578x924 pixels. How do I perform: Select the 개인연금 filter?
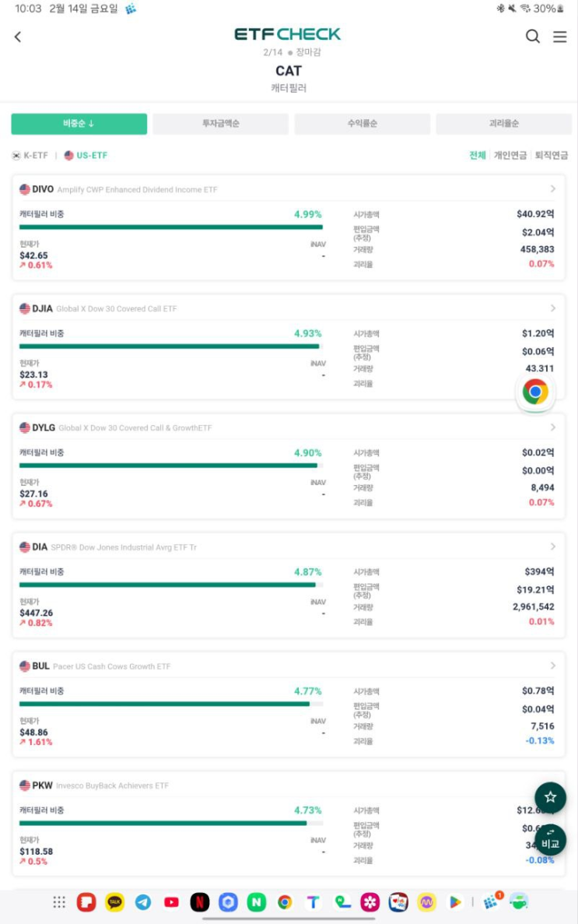(x=510, y=156)
